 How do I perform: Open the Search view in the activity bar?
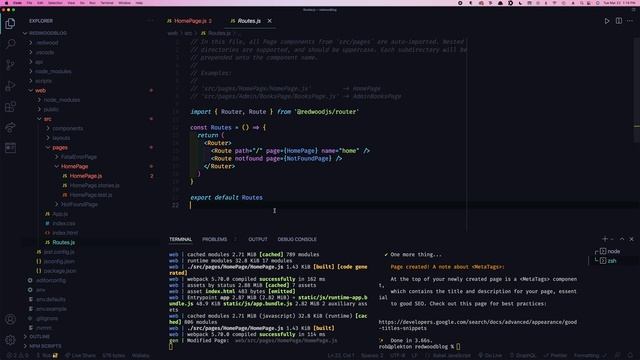coord(11,44)
